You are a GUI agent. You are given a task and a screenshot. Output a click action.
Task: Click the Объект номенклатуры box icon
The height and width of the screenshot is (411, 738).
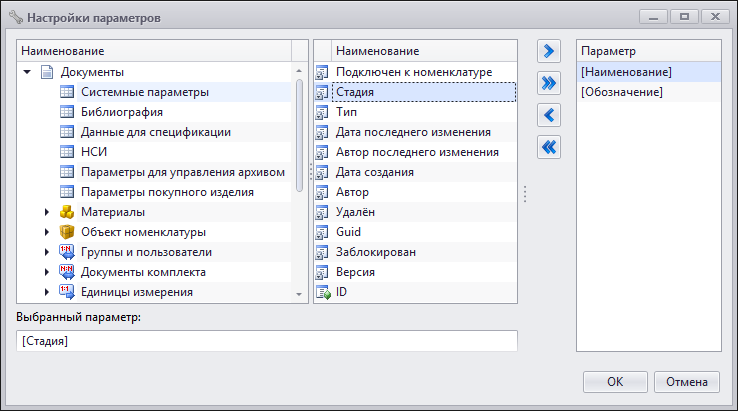pyautogui.click(x=67, y=232)
